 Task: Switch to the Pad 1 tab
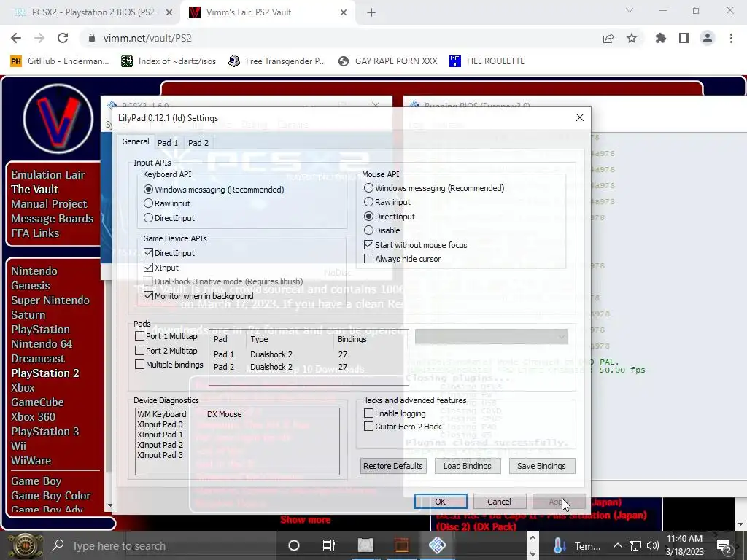168,143
